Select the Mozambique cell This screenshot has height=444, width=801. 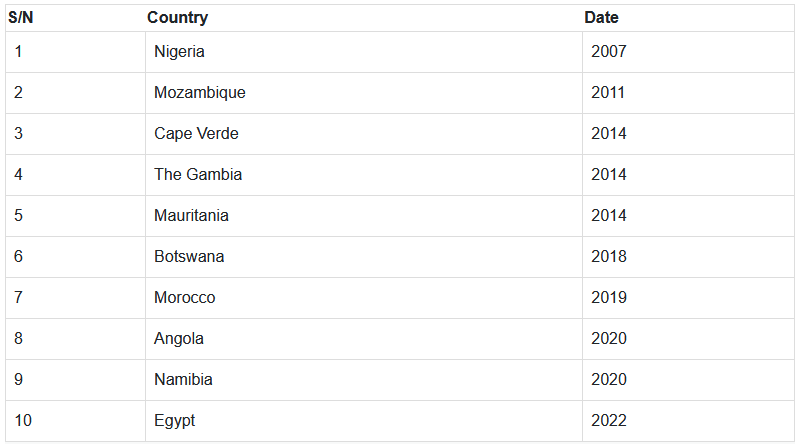[x=200, y=93]
